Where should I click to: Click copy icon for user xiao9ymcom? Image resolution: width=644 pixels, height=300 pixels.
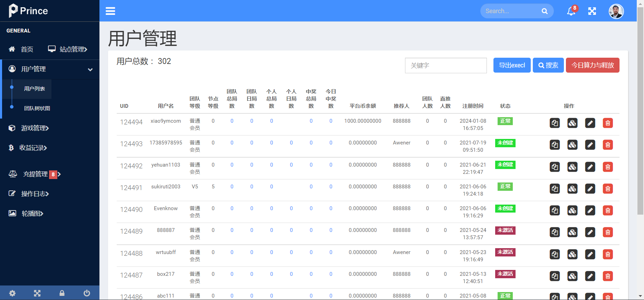click(555, 123)
